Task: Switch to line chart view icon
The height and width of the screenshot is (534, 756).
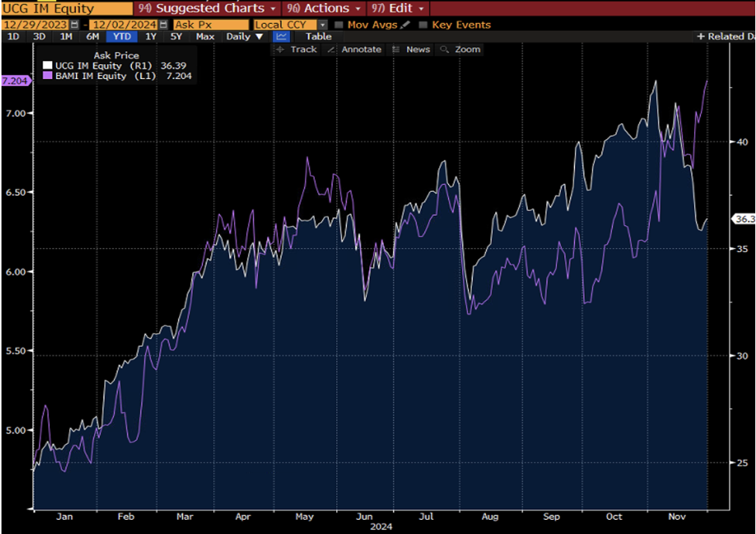Action: click(x=281, y=37)
